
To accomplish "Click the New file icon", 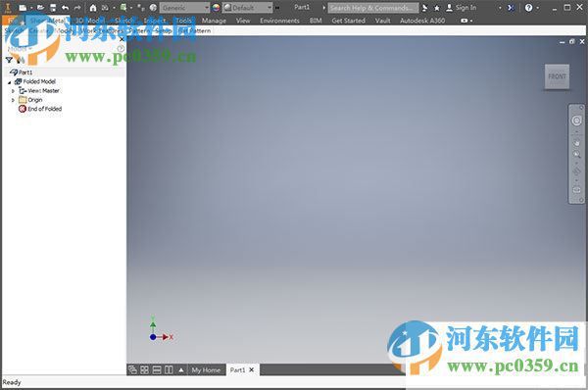I will click(23, 8).
